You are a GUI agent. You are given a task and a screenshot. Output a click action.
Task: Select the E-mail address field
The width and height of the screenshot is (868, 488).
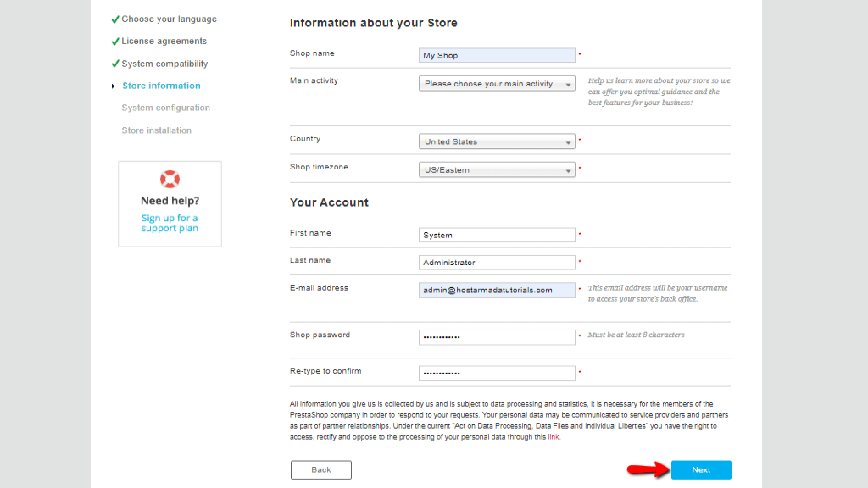(x=497, y=290)
